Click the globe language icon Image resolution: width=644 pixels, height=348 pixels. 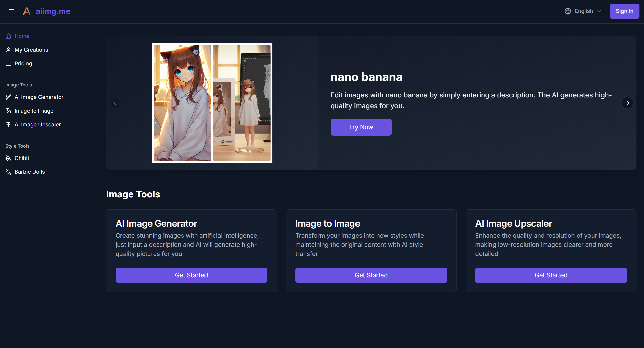(568, 11)
